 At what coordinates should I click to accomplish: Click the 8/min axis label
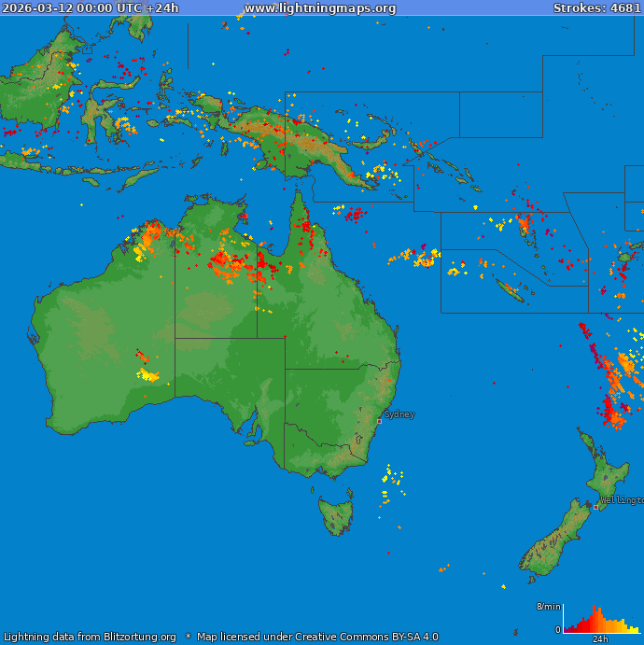click(548, 607)
